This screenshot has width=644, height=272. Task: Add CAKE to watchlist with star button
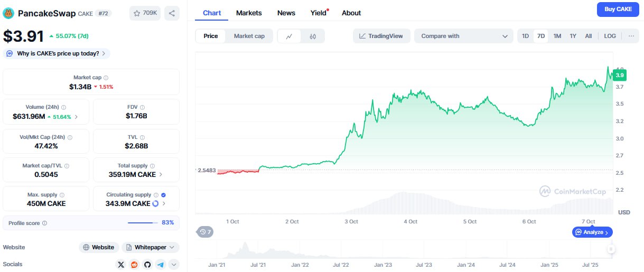point(145,13)
